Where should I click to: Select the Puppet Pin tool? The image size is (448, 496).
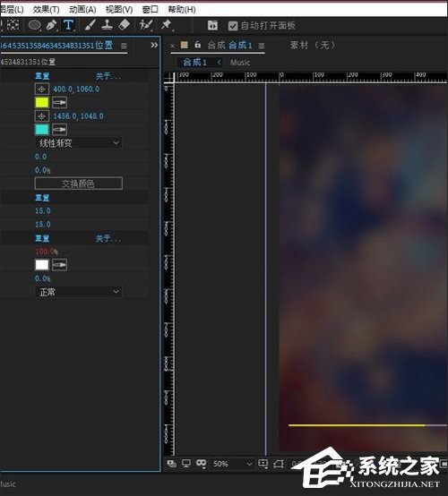coord(167,25)
